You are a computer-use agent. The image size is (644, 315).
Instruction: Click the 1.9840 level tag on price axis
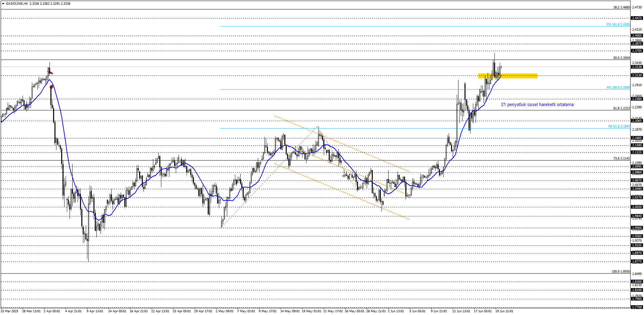(x=637, y=216)
